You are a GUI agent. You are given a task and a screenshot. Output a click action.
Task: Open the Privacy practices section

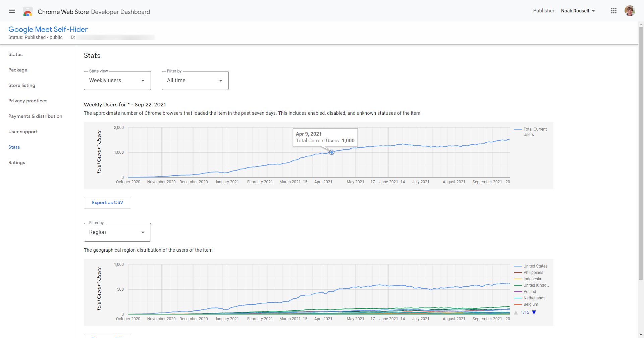pos(28,101)
